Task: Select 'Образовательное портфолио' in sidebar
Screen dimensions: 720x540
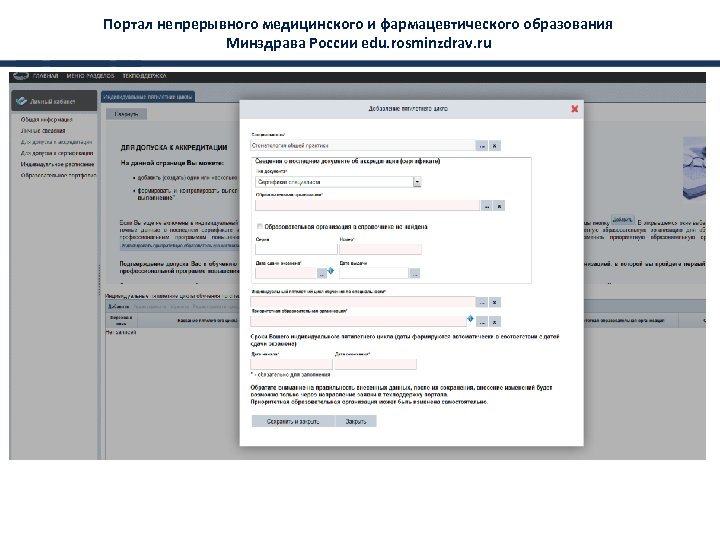Action: [58, 175]
